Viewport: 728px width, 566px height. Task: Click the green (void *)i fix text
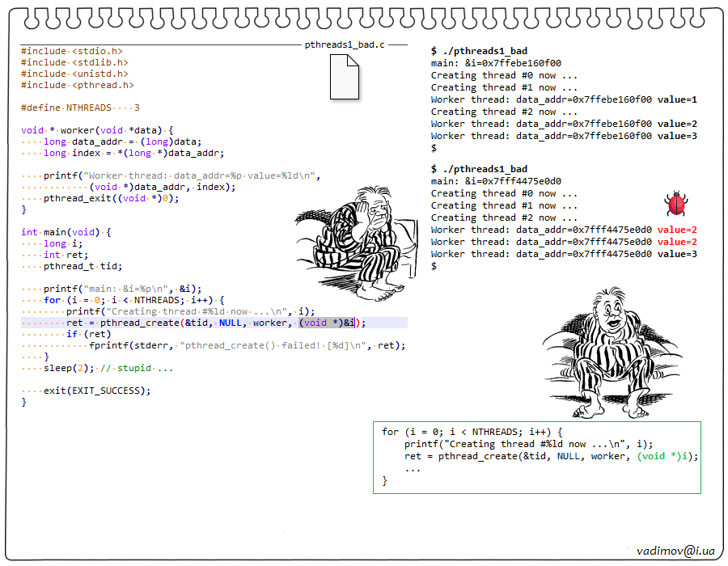(667, 456)
